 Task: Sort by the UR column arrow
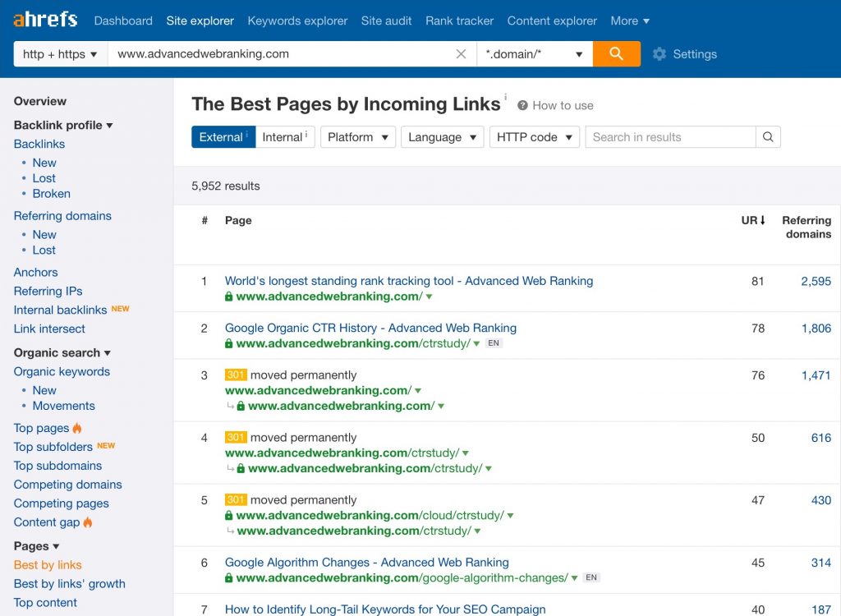coord(763,220)
